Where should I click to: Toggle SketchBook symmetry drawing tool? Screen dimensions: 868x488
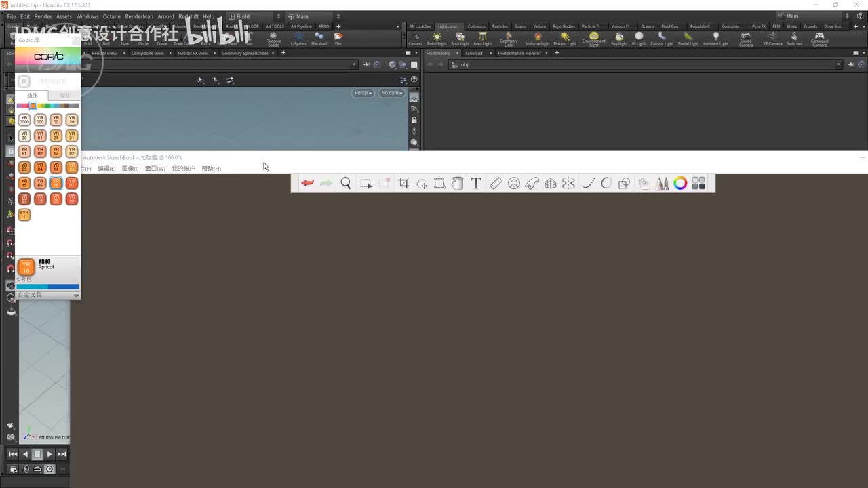click(x=569, y=183)
